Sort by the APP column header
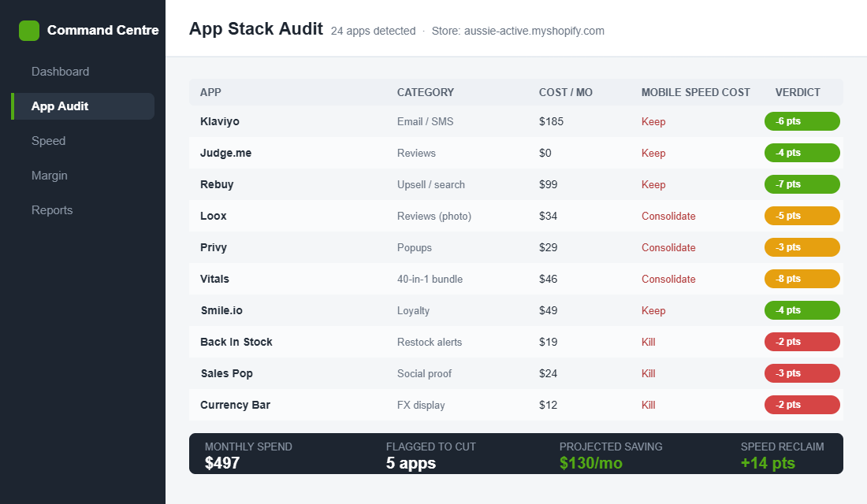The image size is (867, 504). pyautogui.click(x=210, y=92)
